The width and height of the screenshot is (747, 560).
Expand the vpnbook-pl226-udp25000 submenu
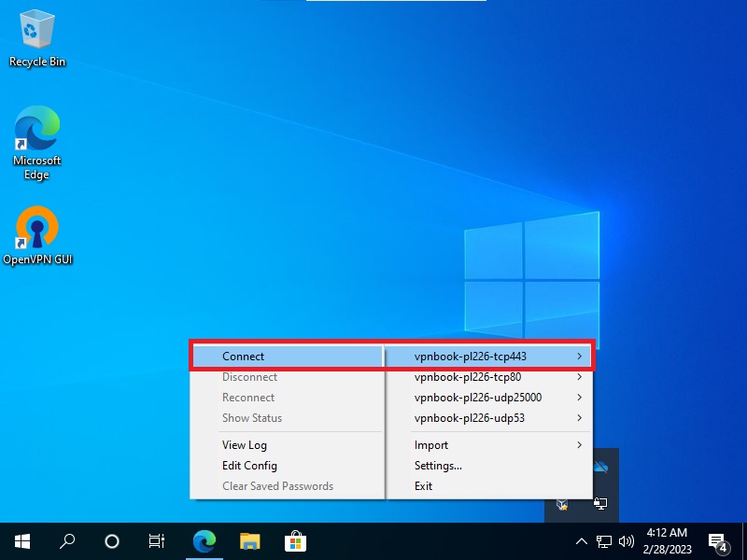click(x=489, y=398)
